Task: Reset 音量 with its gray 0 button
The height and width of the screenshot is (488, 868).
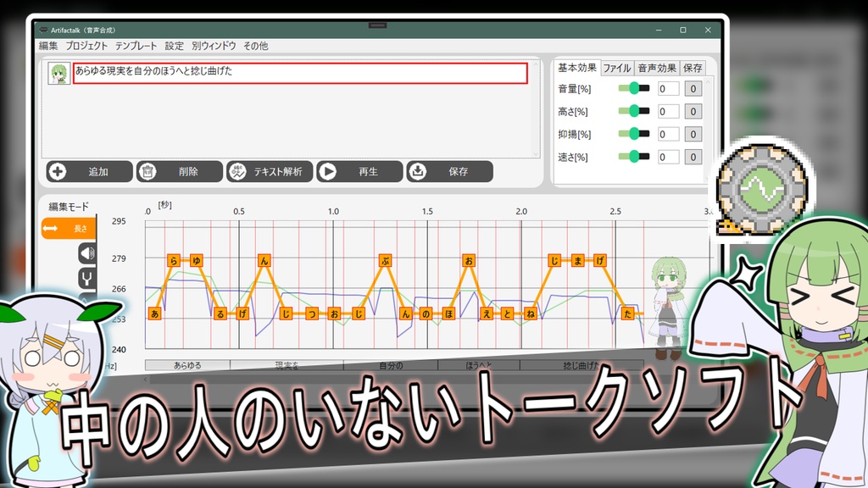Action: click(x=693, y=88)
